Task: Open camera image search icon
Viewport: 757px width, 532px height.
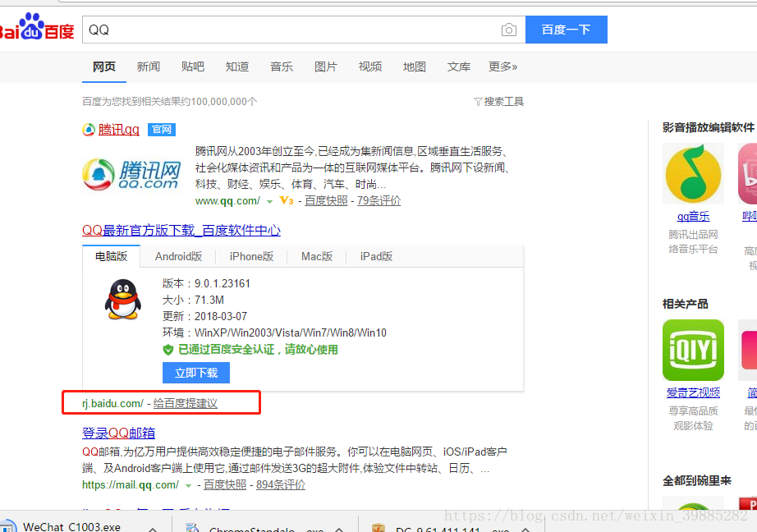Action: 508,30
